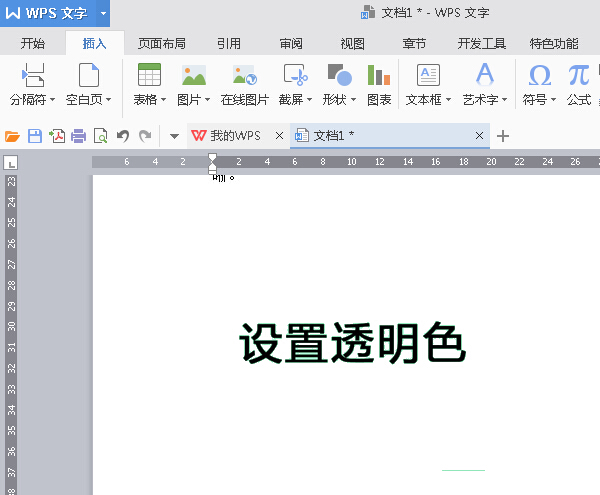Click the Print icon in quick toolbar

(x=78, y=136)
